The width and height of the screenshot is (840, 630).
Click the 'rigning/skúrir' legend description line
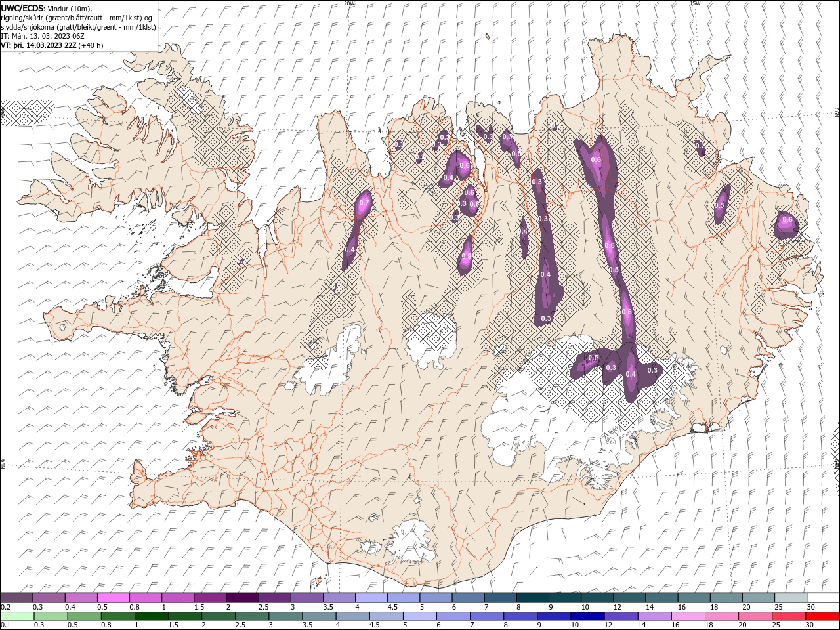point(77,18)
